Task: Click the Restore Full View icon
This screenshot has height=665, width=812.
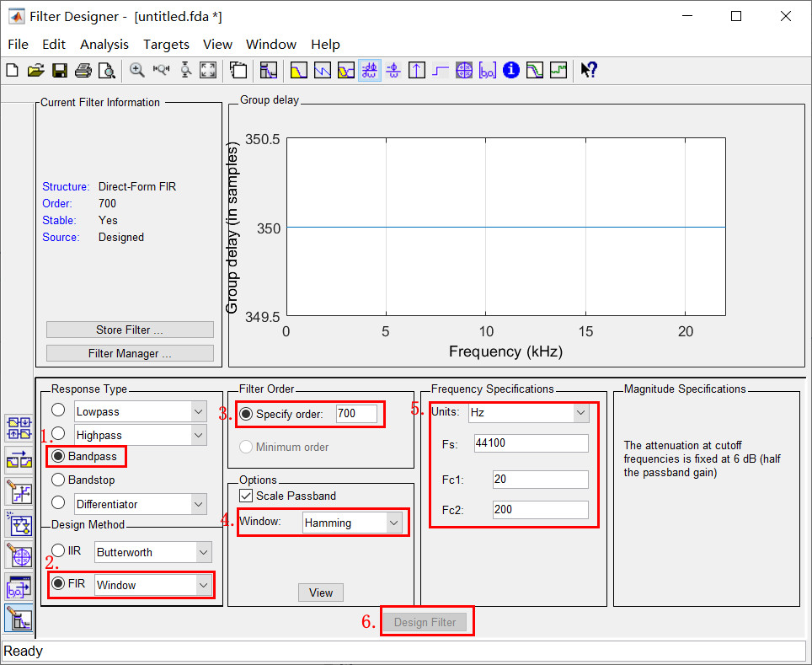Action: point(208,70)
